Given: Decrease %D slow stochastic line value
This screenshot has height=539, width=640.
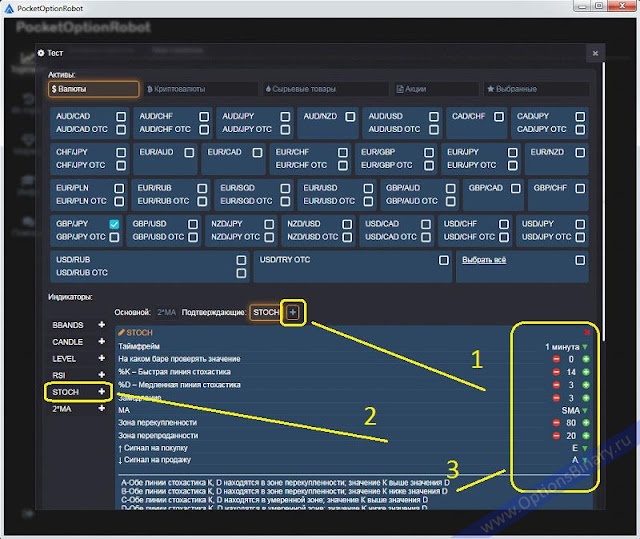Looking at the screenshot, I should point(556,385).
